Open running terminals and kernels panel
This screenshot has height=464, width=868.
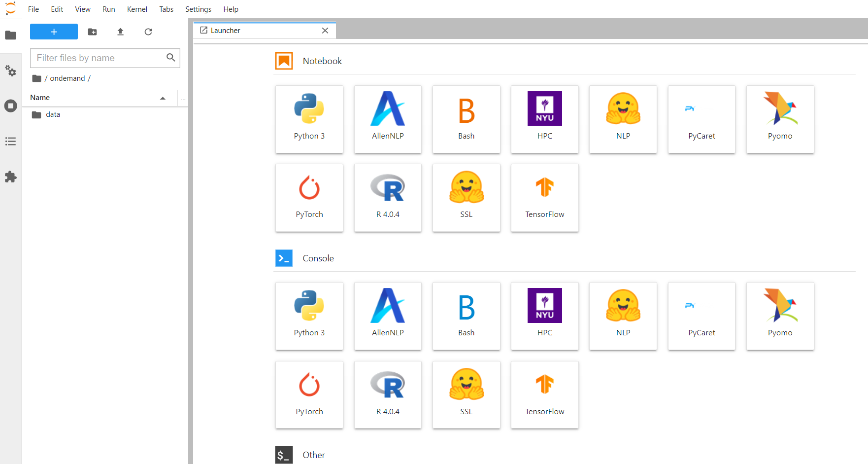pos(10,106)
